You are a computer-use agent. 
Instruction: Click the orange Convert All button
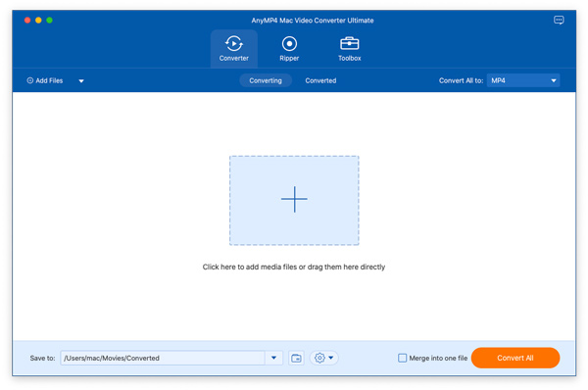[x=515, y=358]
